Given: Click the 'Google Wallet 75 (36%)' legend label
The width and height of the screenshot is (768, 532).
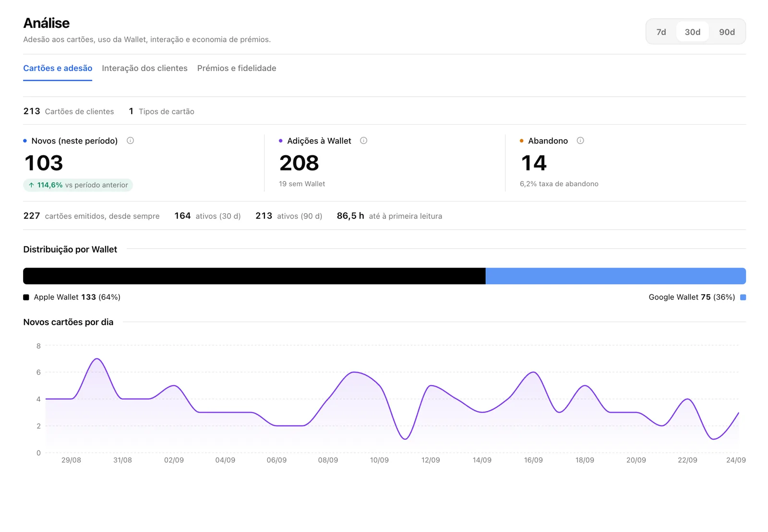Looking at the screenshot, I should pyautogui.click(x=692, y=297).
